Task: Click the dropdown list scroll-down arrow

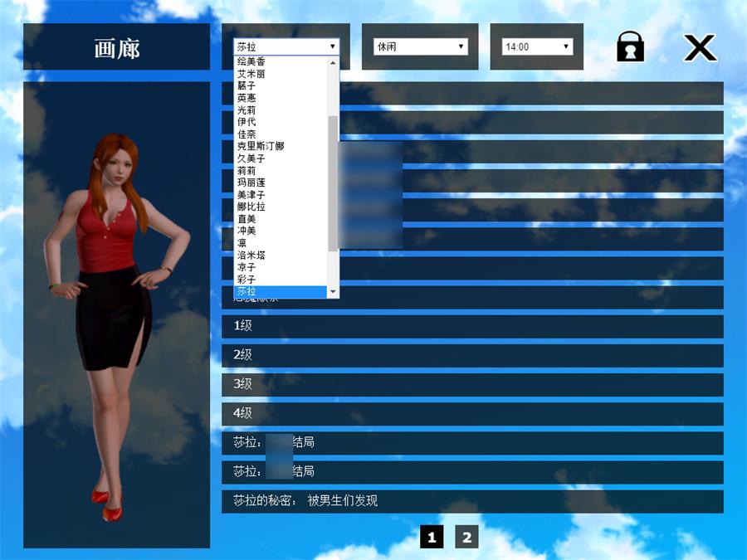Action: click(334, 292)
